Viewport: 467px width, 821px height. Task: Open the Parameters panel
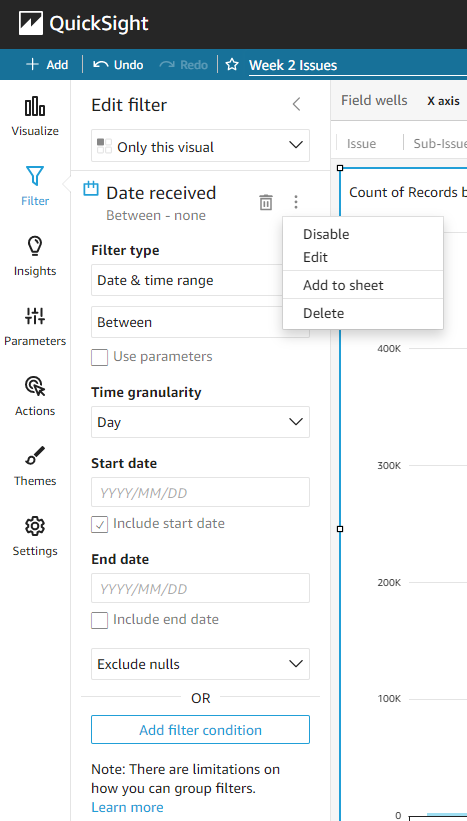(35, 326)
